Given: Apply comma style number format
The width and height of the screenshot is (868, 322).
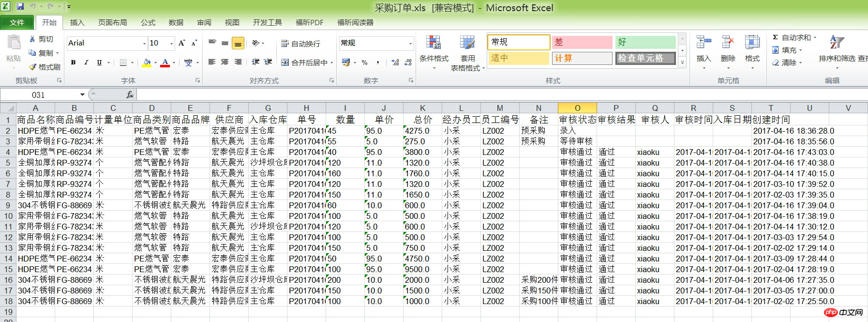Looking at the screenshot, I should point(377,62).
